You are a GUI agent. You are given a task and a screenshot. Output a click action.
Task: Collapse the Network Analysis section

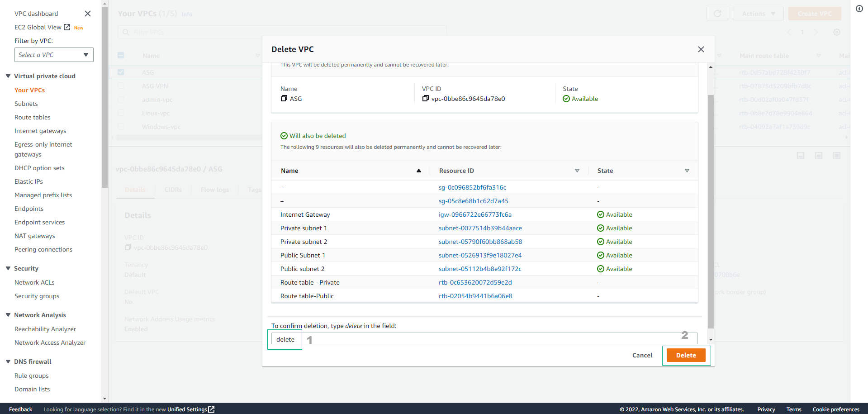point(8,315)
